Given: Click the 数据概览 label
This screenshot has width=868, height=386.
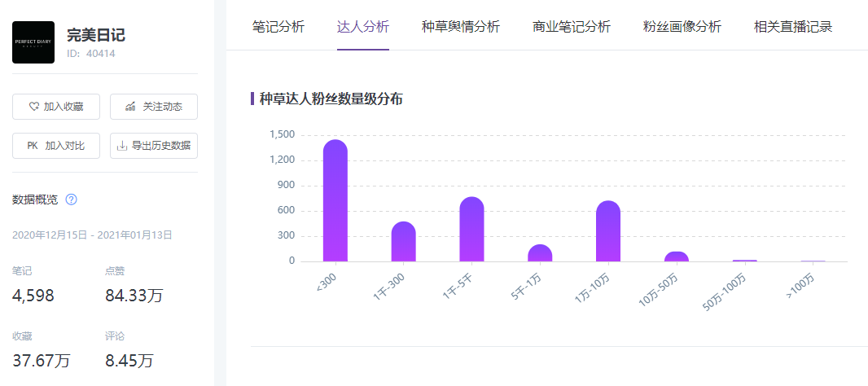Looking at the screenshot, I should [x=35, y=200].
